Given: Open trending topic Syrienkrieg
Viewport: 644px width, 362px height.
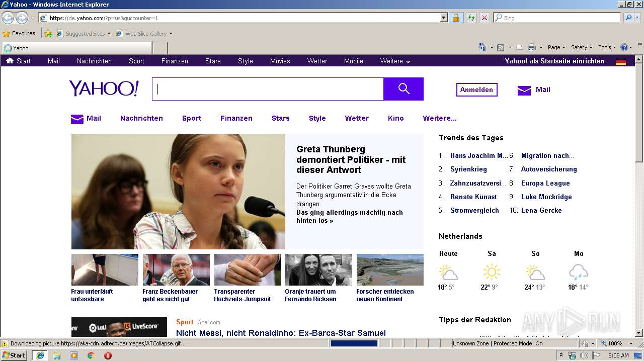Looking at the screenshot, I should tap(468, 169).
